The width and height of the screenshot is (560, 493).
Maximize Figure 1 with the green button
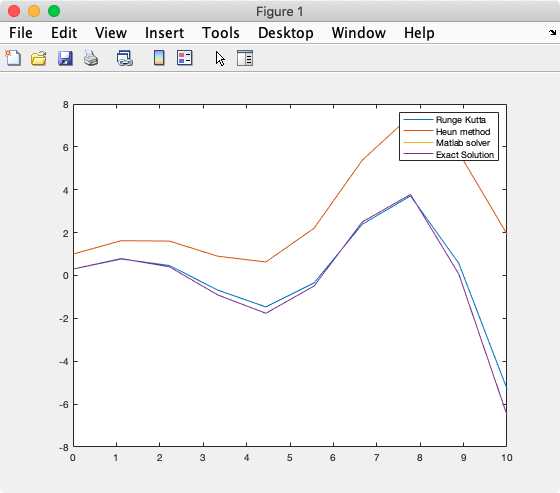[x=54, y=11]
